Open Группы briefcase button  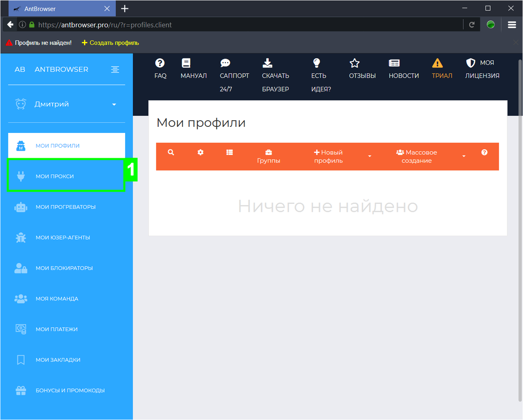coord(268,156)
